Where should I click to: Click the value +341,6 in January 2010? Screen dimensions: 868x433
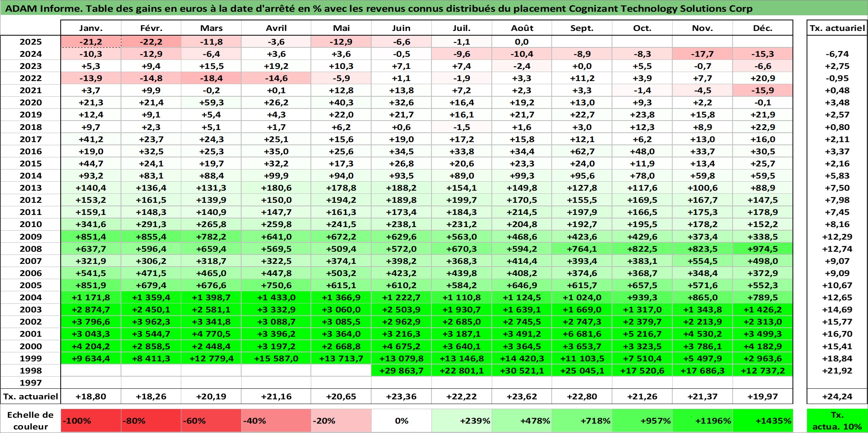pyautogui.click(x=91, y=224)
